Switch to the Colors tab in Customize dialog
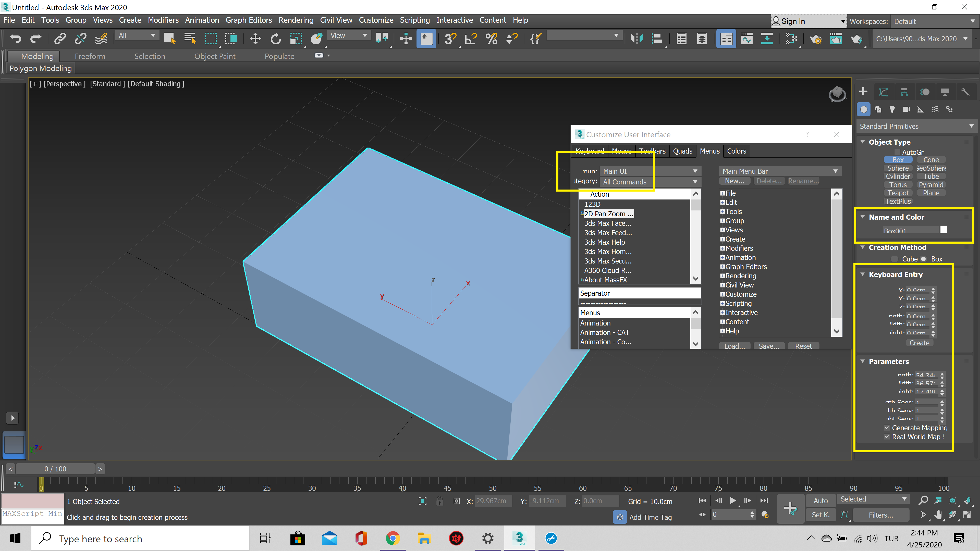The height and width of the screenshot is (551, 980). (737, 151)
